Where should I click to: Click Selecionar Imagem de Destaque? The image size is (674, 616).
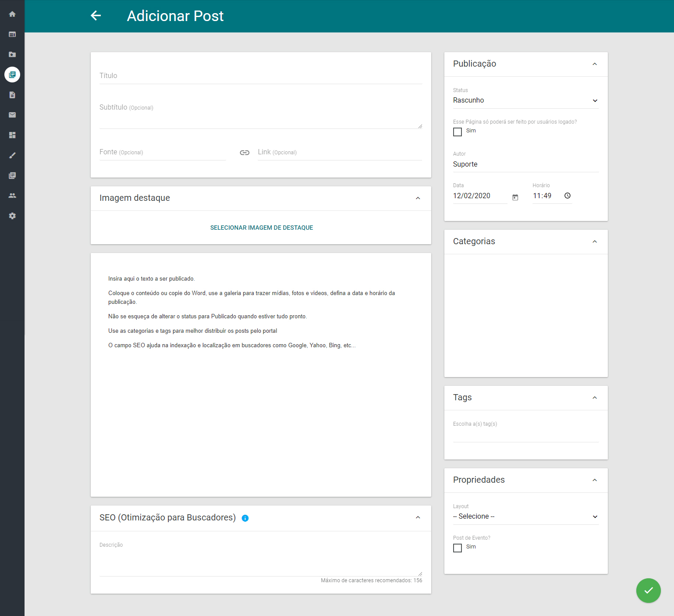pyautogui.click(x=262, y=228)
